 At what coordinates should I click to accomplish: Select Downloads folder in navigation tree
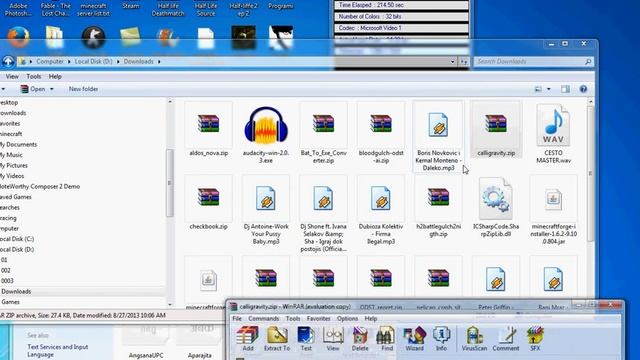[16, 291]
